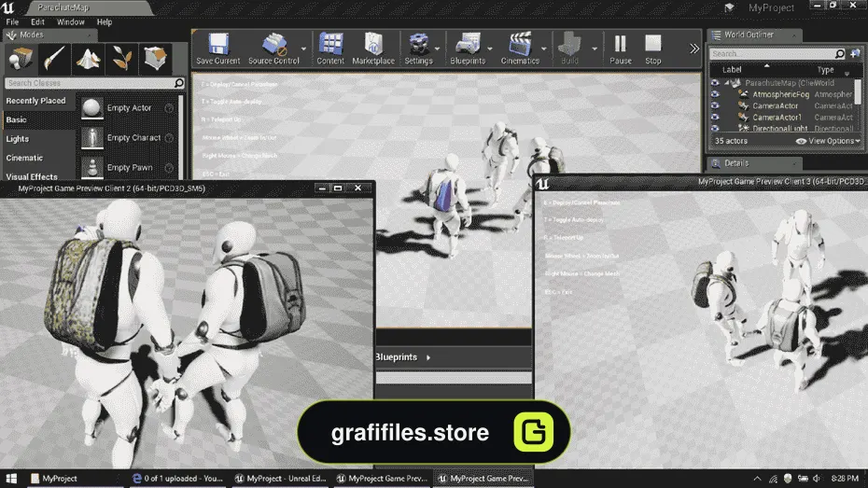Stop the play session

tap(653, 49)
